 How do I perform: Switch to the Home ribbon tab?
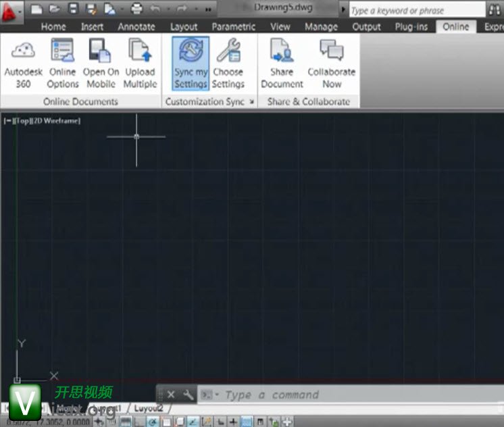coord(53,26)
